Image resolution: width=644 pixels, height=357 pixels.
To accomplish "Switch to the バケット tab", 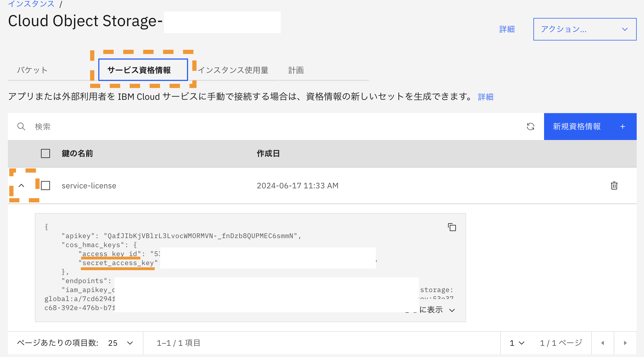I will point(32,70).
